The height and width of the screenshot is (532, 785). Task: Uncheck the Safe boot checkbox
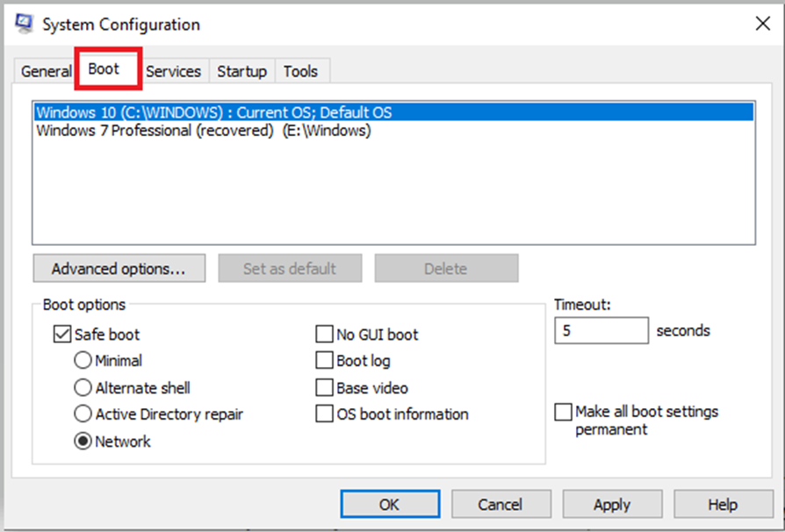63,334
